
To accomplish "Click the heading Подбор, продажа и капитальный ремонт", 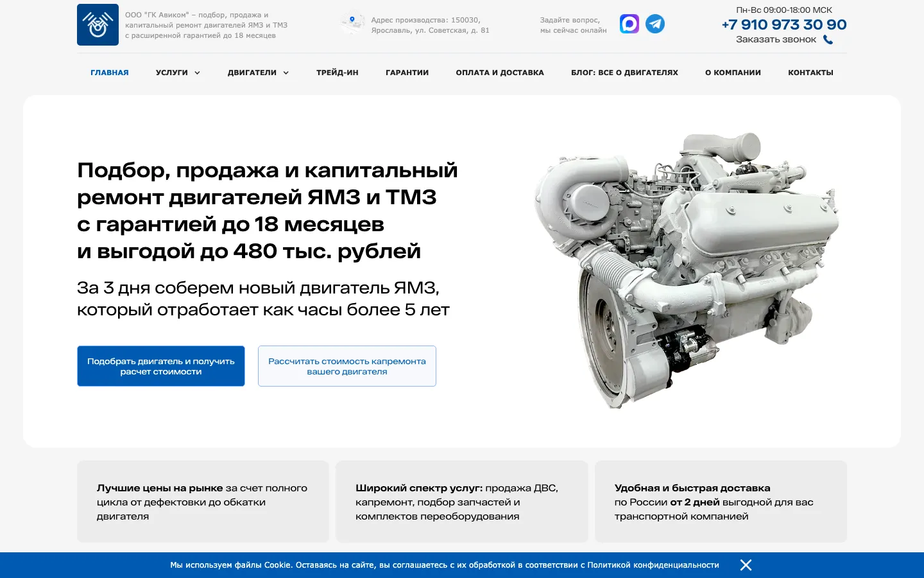I will (x=268, y=211).
